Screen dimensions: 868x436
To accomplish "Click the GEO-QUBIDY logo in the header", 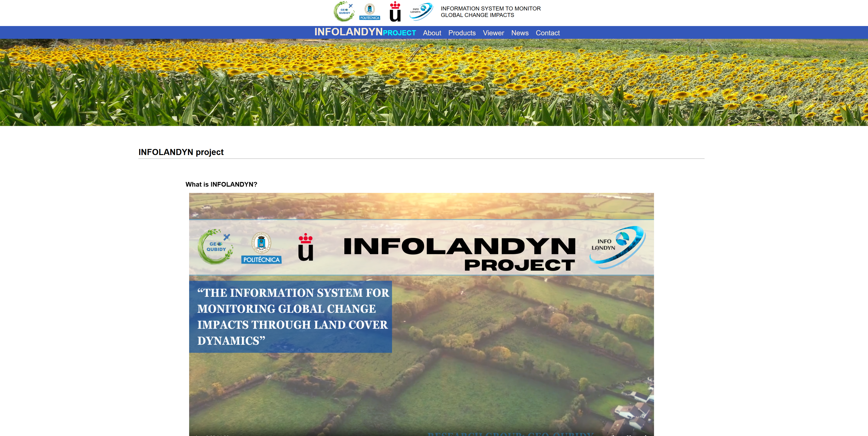I will pyautogui.click(x=344, y=11).
